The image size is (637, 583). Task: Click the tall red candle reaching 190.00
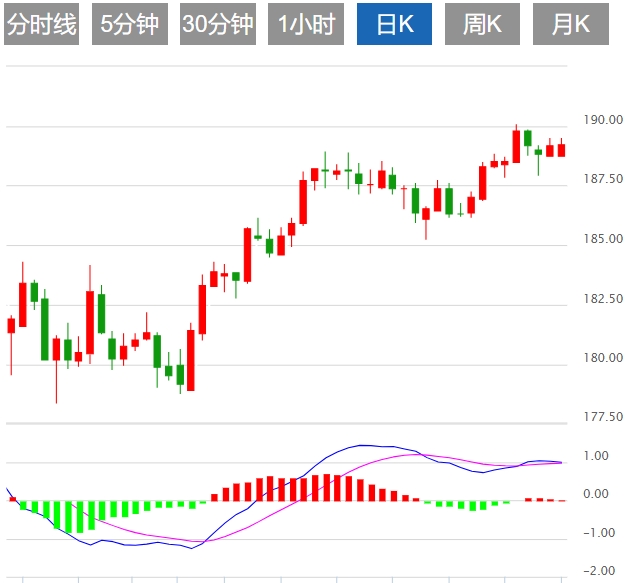[x=516, y=146]
